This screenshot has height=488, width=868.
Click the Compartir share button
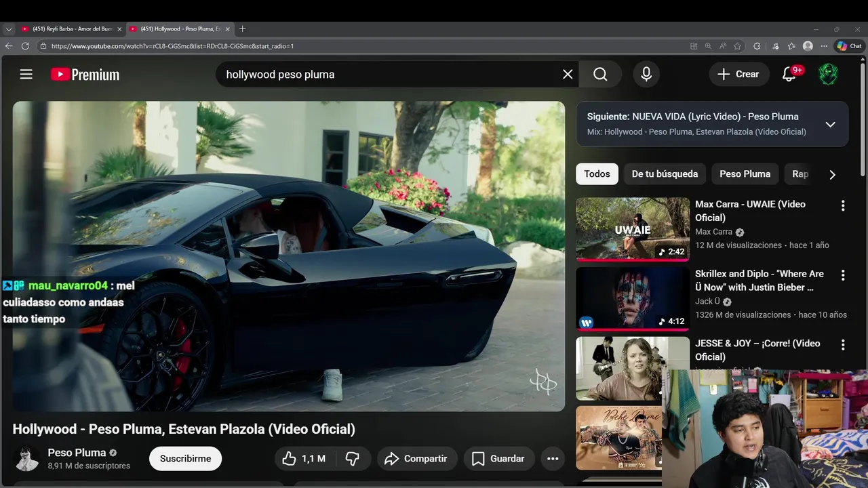(x=417, y=459)
